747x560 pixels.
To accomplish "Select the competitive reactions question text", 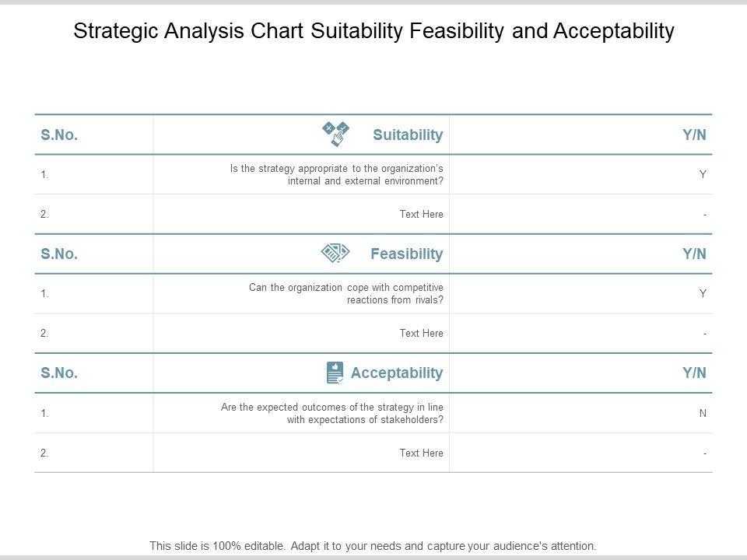I will (x=346, y=293).
